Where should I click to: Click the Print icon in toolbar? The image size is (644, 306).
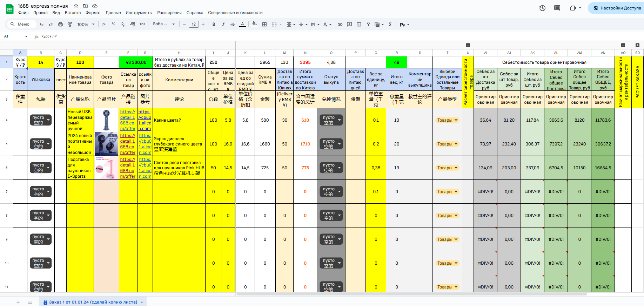click(60, 24)
